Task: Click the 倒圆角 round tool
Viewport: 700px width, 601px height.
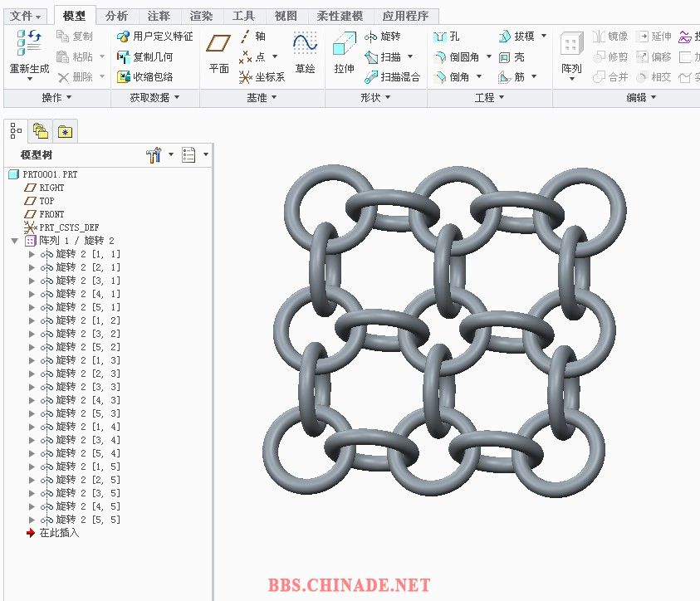Action: pyautogui.click(x=456, y=56)
